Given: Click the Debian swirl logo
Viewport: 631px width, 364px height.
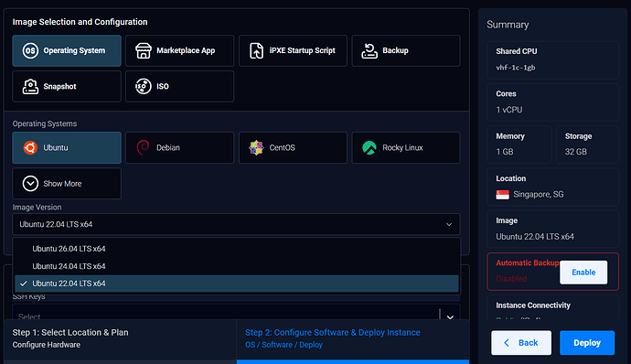Looking at the screenshot, I should 143,148.
